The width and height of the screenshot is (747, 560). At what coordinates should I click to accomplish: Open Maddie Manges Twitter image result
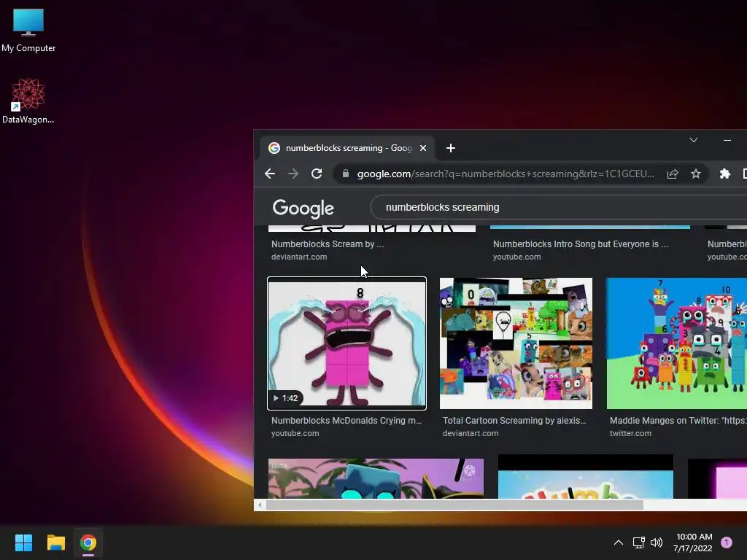tap(676, 343)
